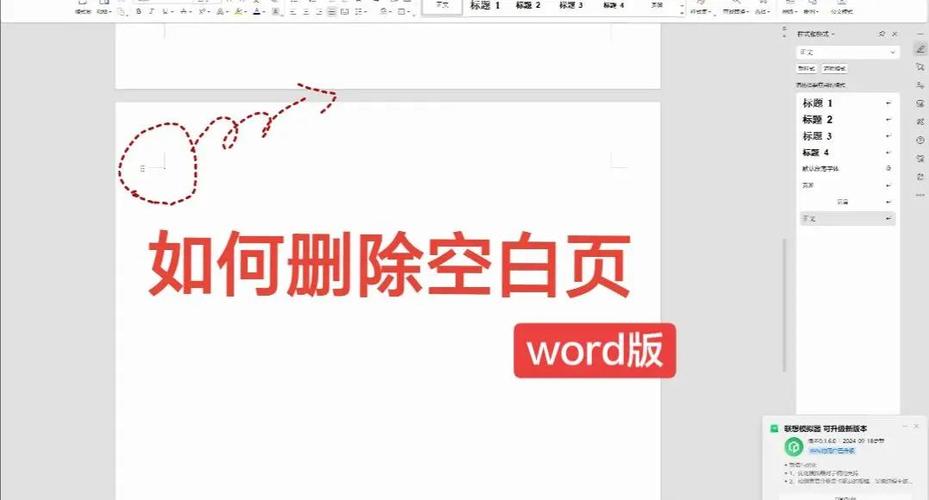Click the paragraph mark beside 标题 3 in panel
Image resolution: width=929 pixels, height=500 pixels.
tap(888, 136)
